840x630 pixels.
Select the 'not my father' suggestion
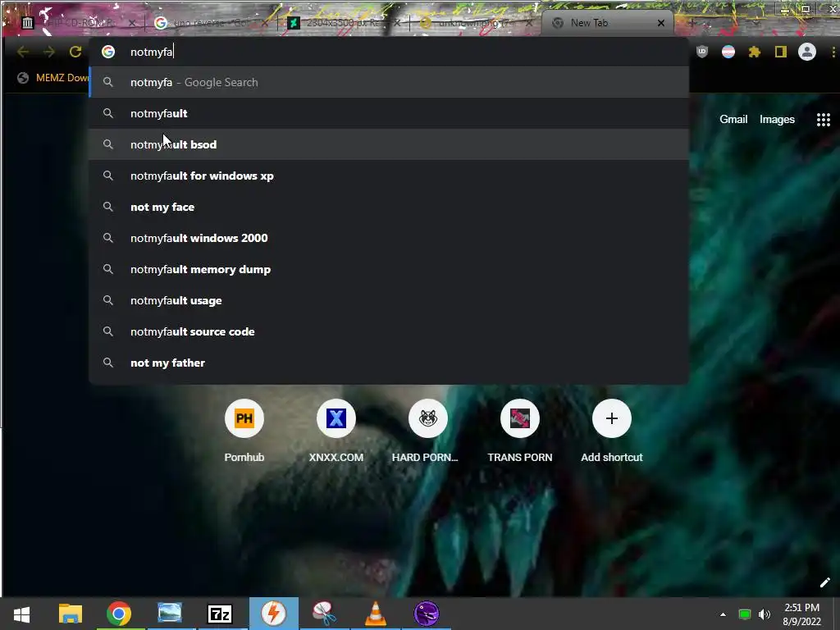(389, 363)
